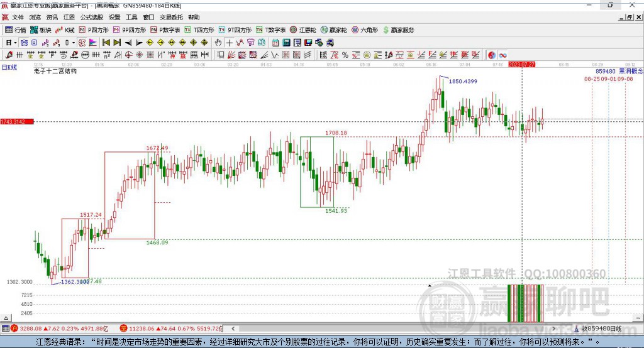The height and width of the screenshot is (348, 644).
Task: Open the 江恩 menu
Action: tap(69, 17)
